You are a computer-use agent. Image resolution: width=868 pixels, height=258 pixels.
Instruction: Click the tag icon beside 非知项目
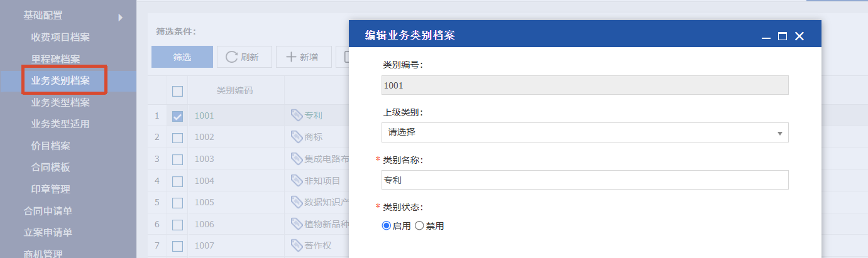pyautogui.click(x=297, y=181)
